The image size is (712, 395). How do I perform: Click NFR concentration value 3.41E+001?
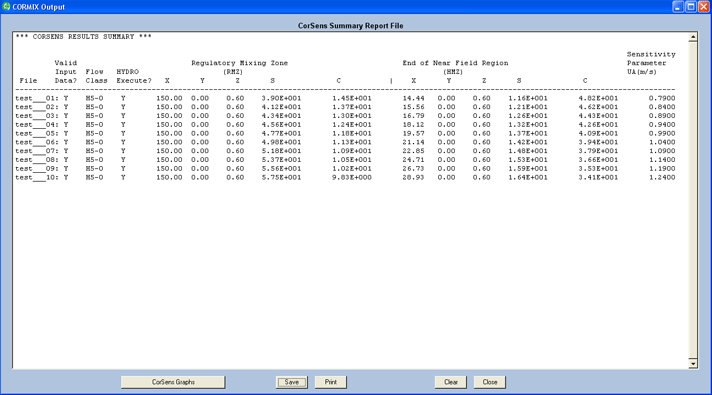(x=598, y=178)
